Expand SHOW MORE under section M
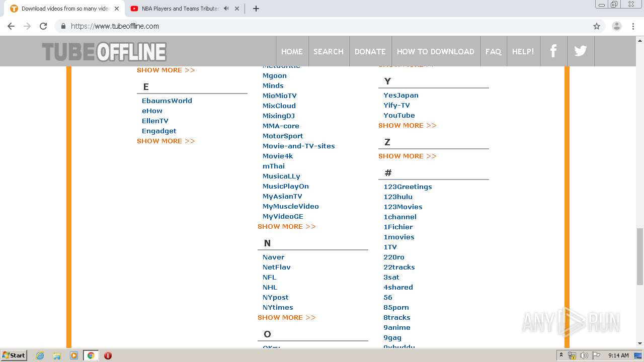The height and width of the screenshot is (362, 644). tap(287, 226)
